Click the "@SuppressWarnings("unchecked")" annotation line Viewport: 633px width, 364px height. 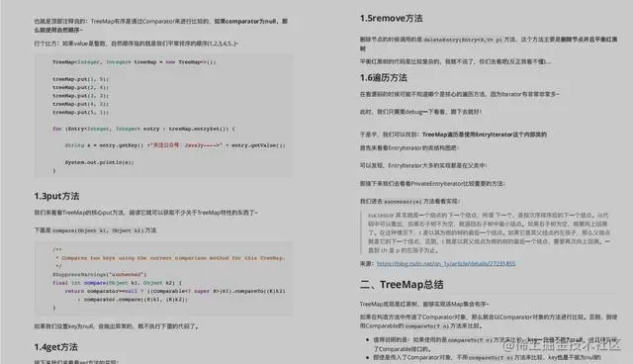[99, 274]
